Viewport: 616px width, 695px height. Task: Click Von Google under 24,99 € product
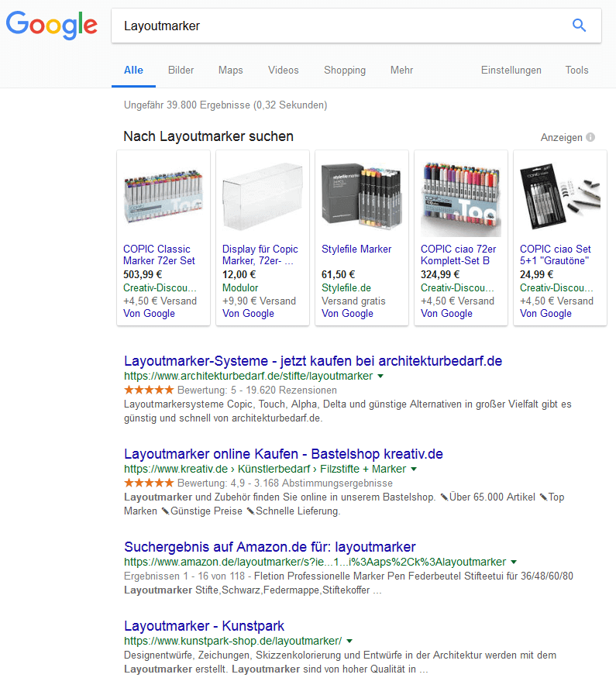pos(545,313)
